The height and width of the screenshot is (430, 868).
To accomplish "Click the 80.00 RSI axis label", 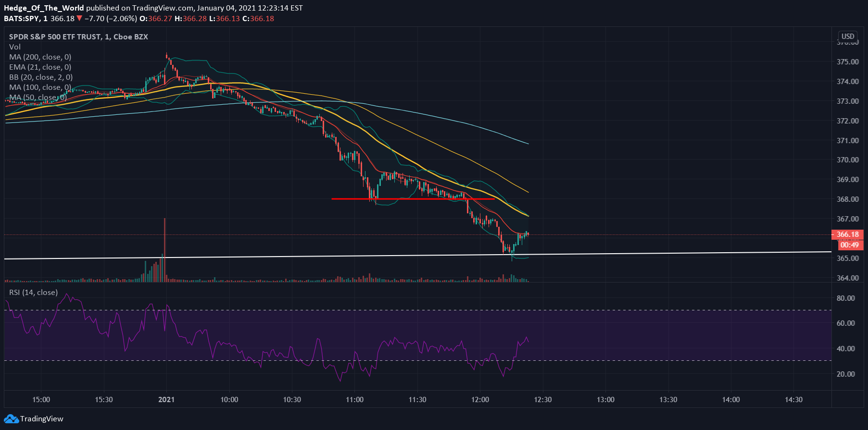I will (846, 298).
